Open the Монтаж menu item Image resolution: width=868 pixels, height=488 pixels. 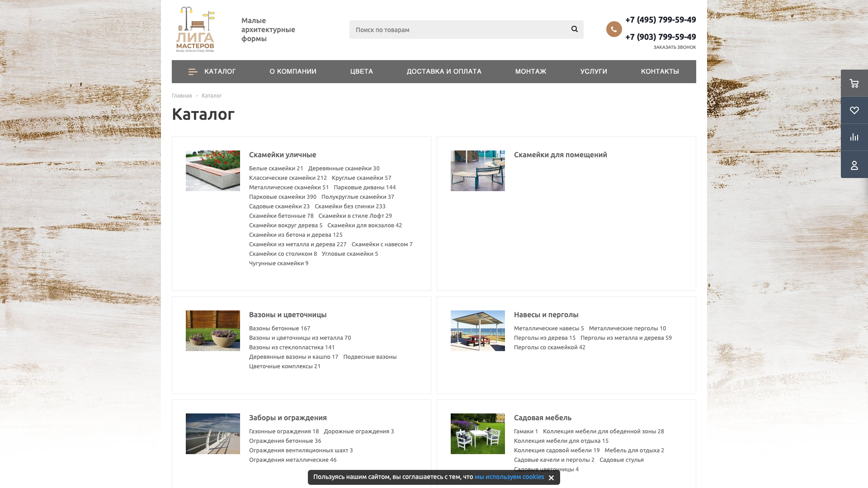coord(531,71)
